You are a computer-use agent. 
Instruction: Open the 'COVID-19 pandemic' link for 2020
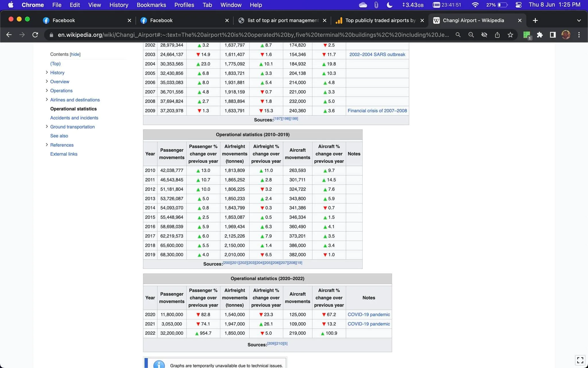tap(369, 315)
